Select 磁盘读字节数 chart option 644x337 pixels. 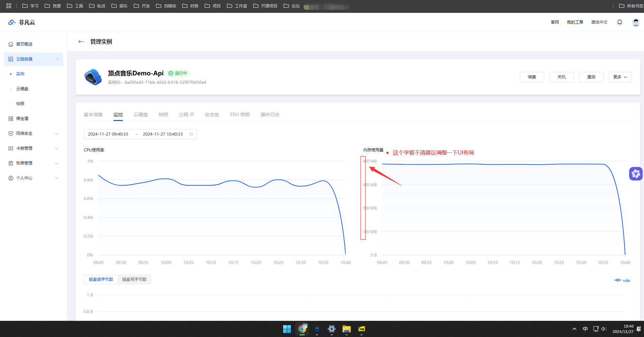[101, 280]
